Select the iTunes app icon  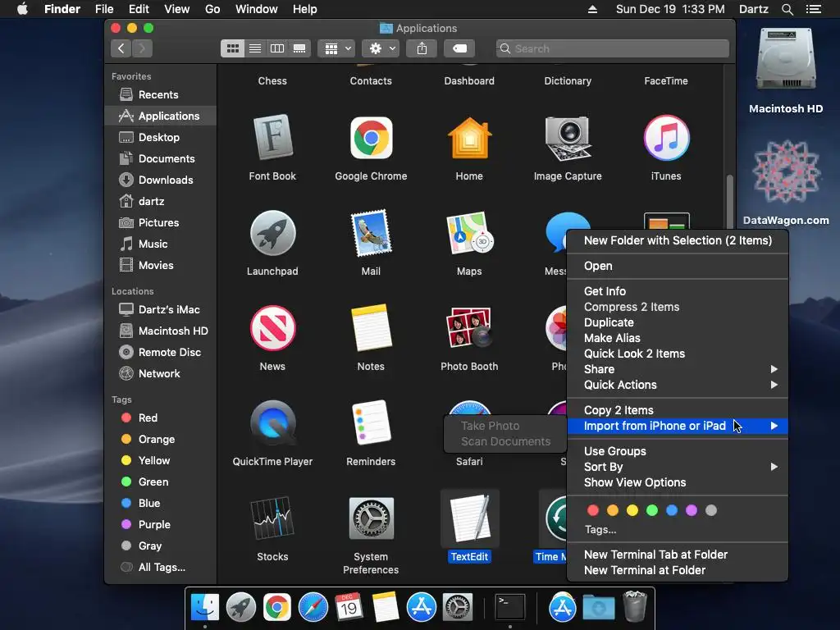point(666,138)
